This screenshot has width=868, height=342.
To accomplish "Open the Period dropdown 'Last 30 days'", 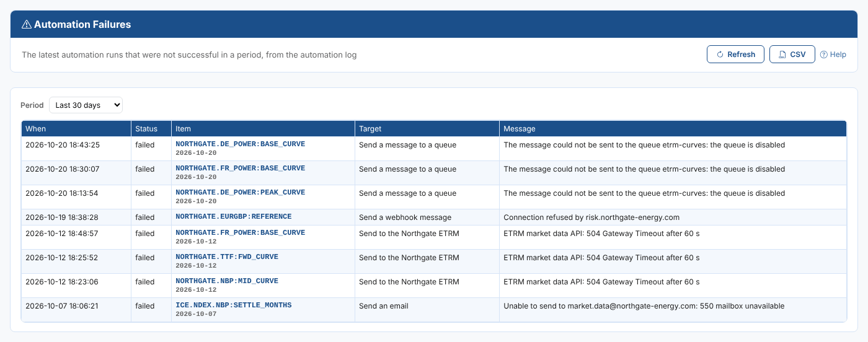I will click(86, 105).
